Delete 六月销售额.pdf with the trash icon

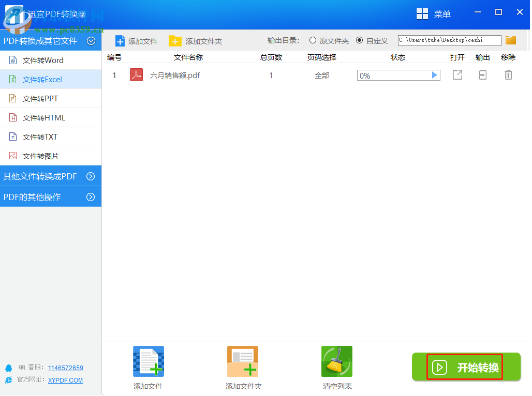[x=508, y=75]
